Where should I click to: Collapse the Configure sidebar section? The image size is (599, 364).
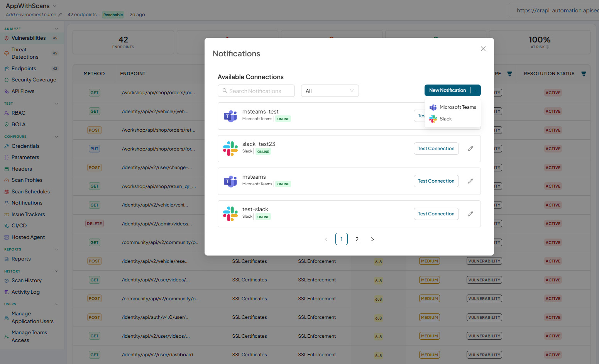56,137
